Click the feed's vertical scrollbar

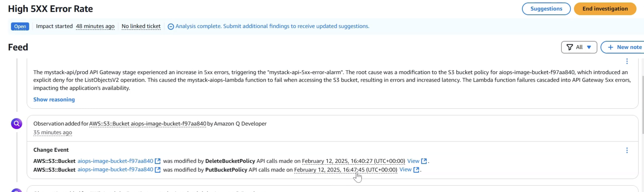tap(642, 105)
